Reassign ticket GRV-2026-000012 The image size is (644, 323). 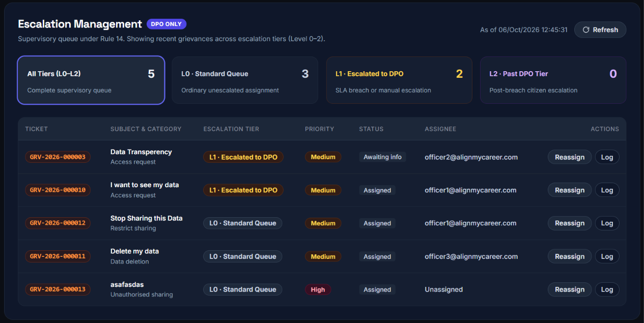click(x=570, y=223)
